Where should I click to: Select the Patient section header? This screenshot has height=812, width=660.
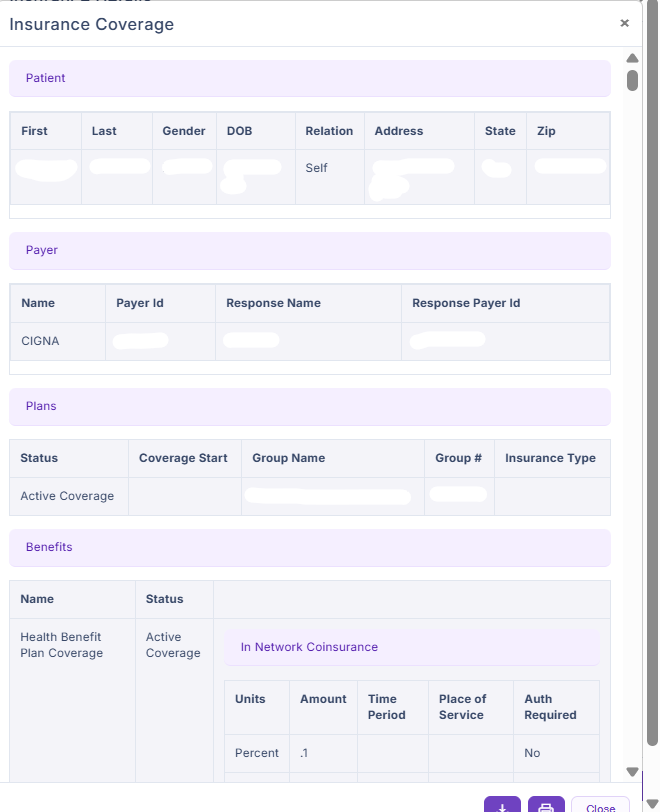click(310, 78)
